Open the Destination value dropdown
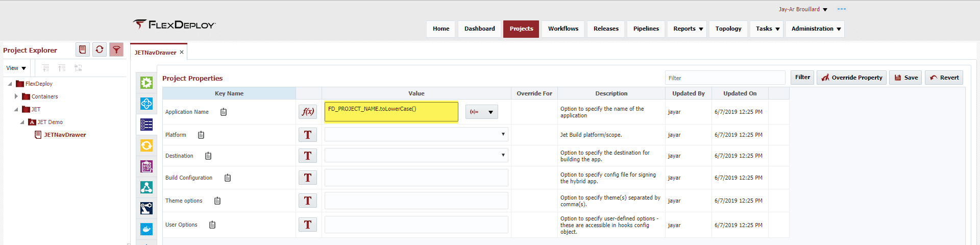This screenshot has height=245, width=980. tap(416, 155)
